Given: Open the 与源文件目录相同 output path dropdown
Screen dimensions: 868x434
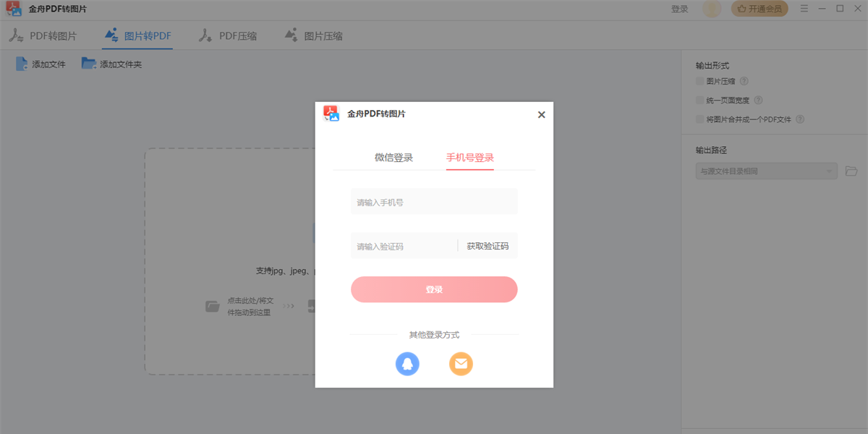Looking at the screenshot, I should pyautogui.click(x=767, y=171).
